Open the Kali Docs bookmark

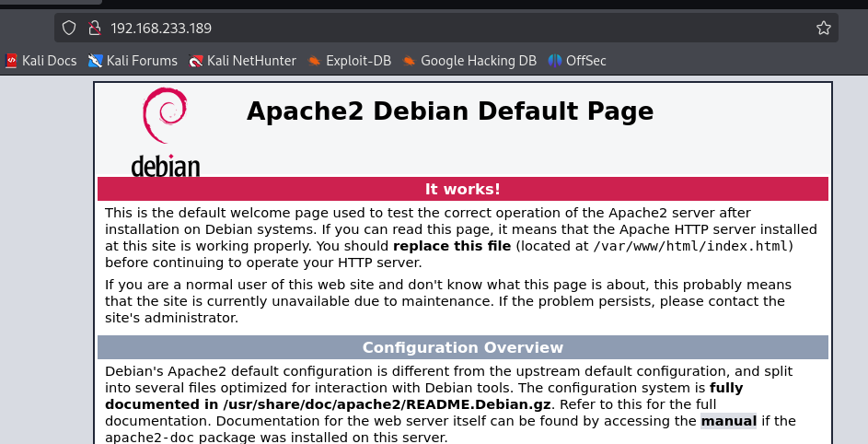(x=41, y=61)
